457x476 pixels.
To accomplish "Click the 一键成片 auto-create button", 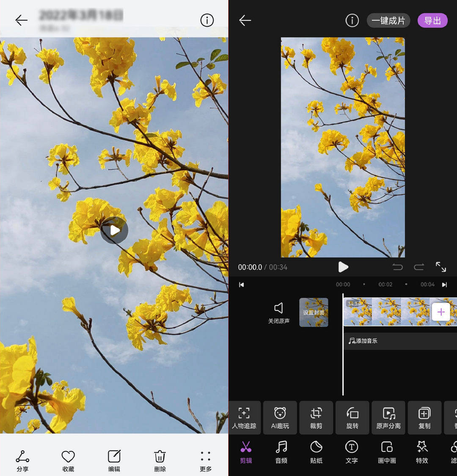I will 388,21.
